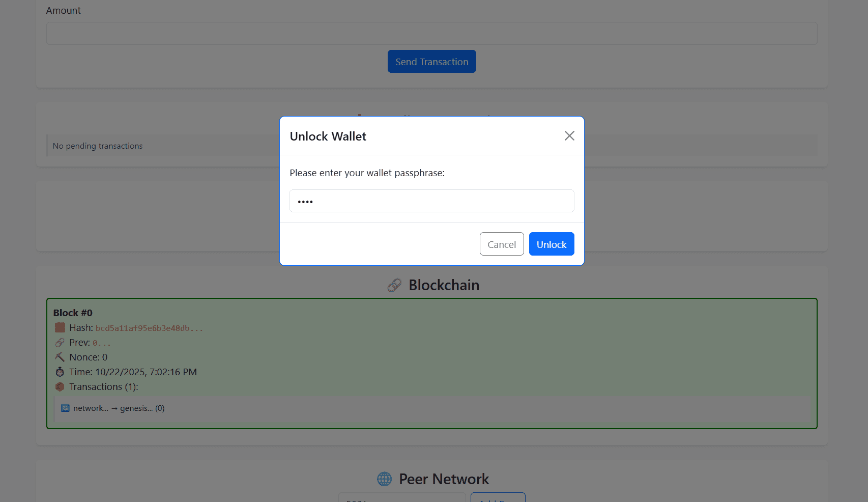Click the Amount input field
868x502 pixels.
[431, 33]
